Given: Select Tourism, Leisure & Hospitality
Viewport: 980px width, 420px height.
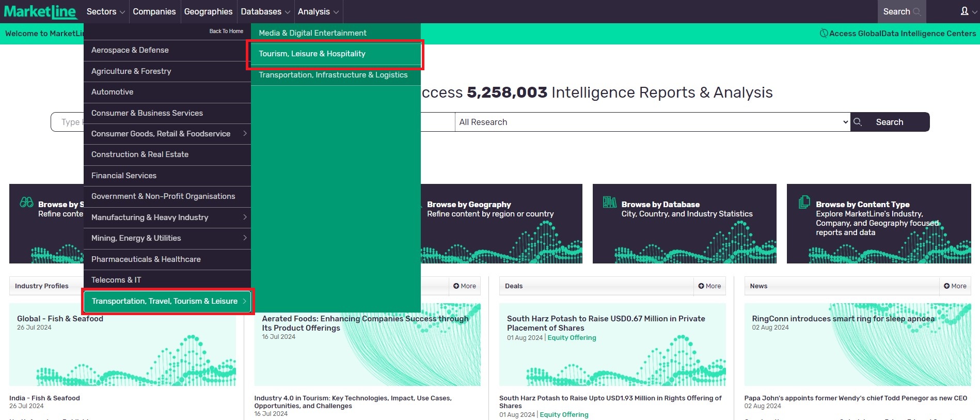Looking at the screenshot, I should tap(312, 54).
